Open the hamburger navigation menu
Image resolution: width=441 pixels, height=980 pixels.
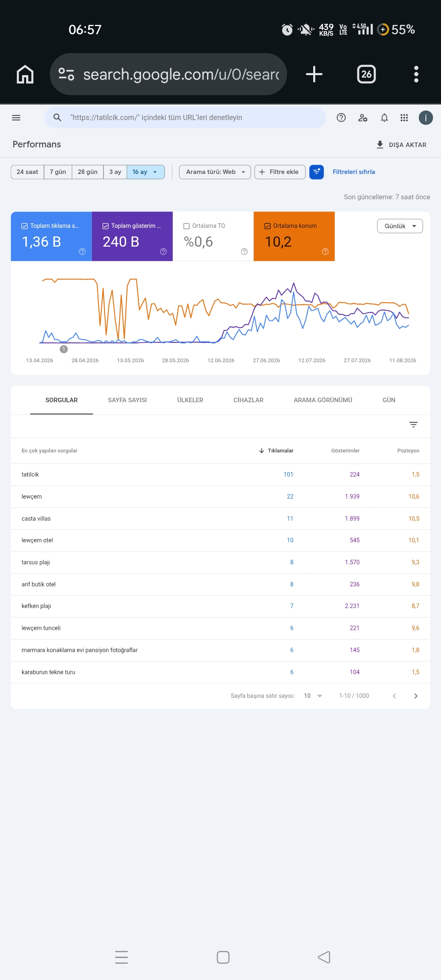point(16,118)
